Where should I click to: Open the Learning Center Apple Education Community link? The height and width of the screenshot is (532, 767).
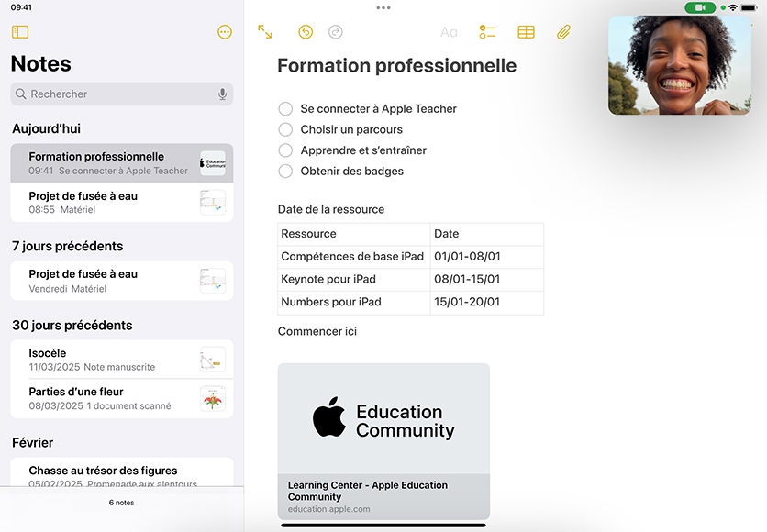pos(383,496)
